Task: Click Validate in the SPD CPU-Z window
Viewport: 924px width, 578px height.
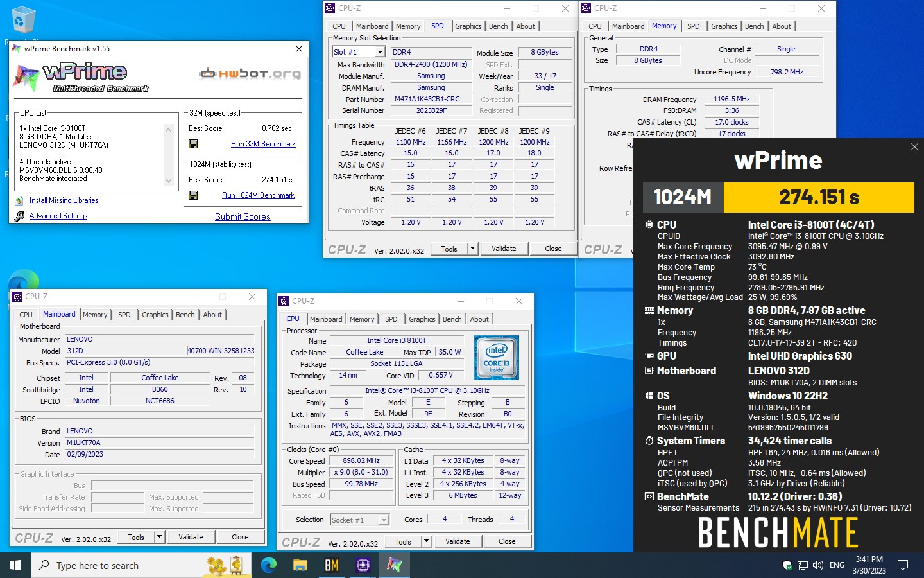Action: pos(504,249)
